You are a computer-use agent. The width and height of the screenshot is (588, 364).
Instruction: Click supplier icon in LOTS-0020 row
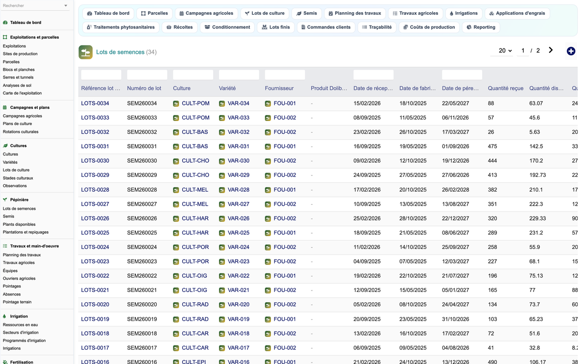[x=268, y=305]
